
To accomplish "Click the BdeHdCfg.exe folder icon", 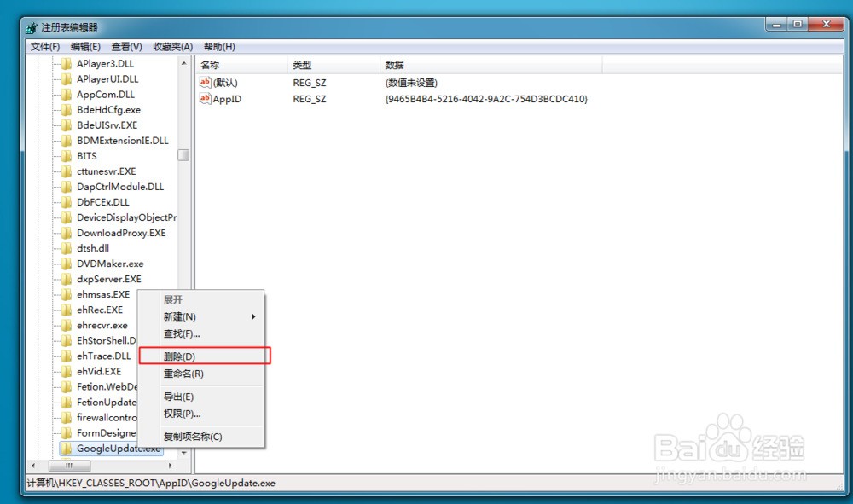I will click(67, 110).
